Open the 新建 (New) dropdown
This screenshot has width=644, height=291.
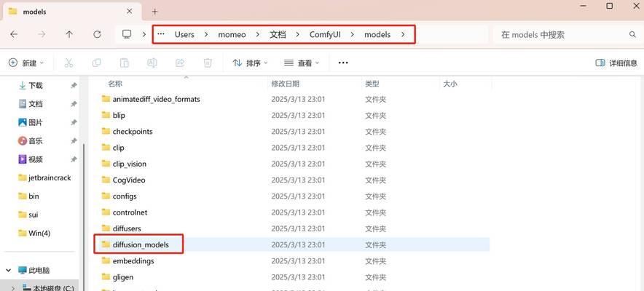pyautogui.click(x=26, y=63)
